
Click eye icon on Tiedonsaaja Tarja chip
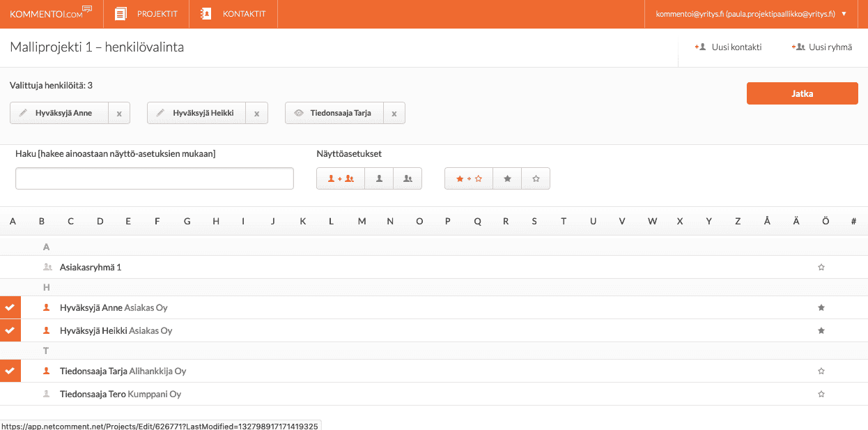coord(298,113)
